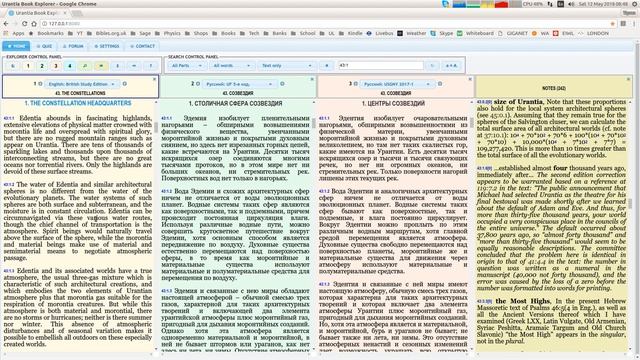Open the Русский UF 5-е изд. dropdown
Screen dimensions: 640x360
[x=240, y=84]
